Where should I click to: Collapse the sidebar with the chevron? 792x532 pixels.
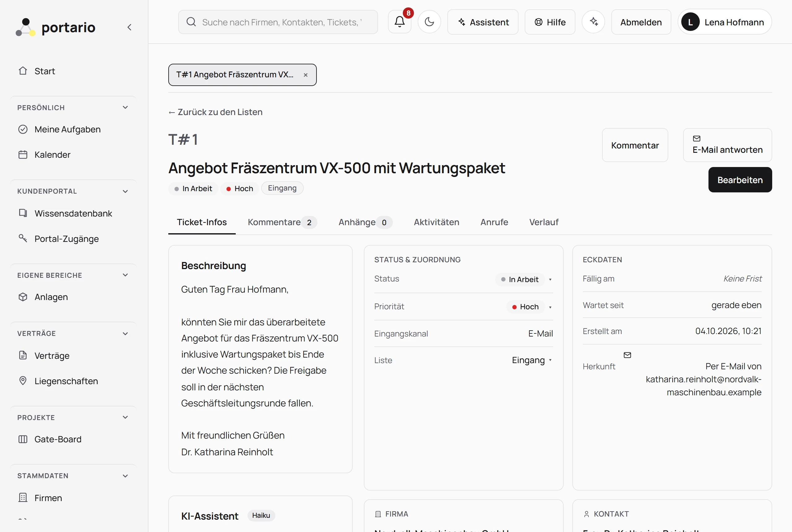pyautogui.click(x=129, y=27)
